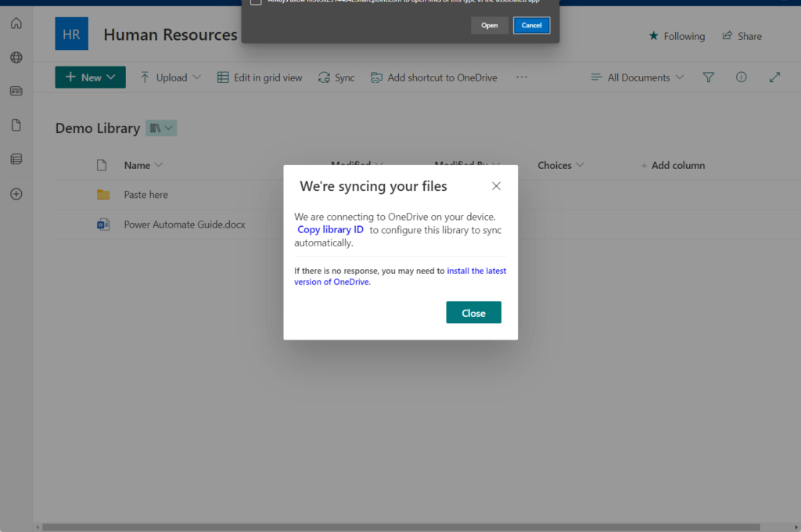The width and height of the screenshot is (801, 532).
Task: Open the filter pane funnel icon
Action: (x=709, y=77)
